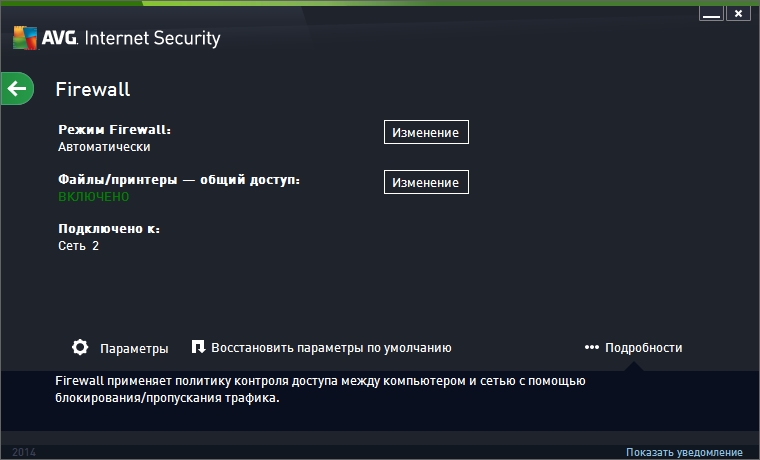The height and width of the screenshot is (460, 760).
Task: Click the Параметры gear icon
Action: (80, 347)
